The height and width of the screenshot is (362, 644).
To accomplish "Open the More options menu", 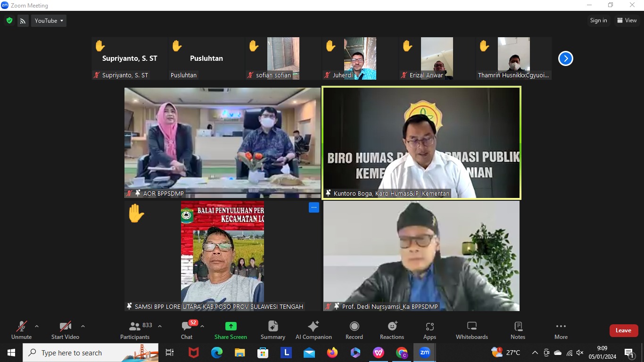I will click(x=561, y=330).
